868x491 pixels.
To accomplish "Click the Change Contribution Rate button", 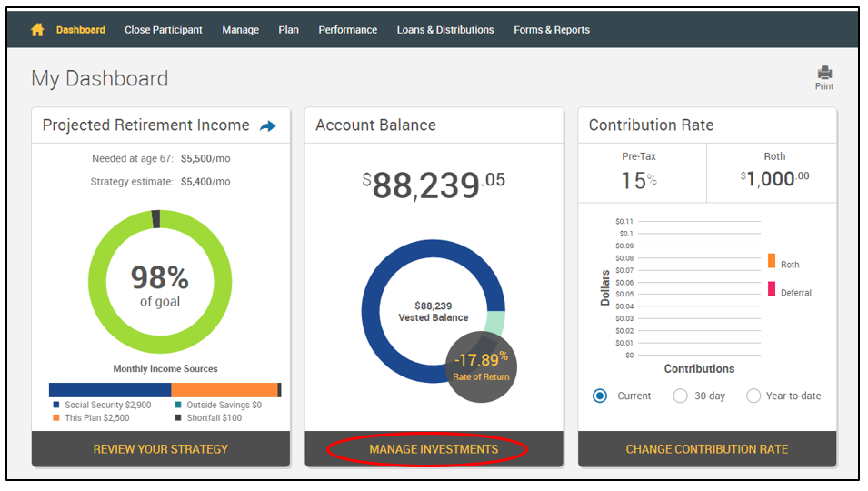I will click(x=706, y=449).
